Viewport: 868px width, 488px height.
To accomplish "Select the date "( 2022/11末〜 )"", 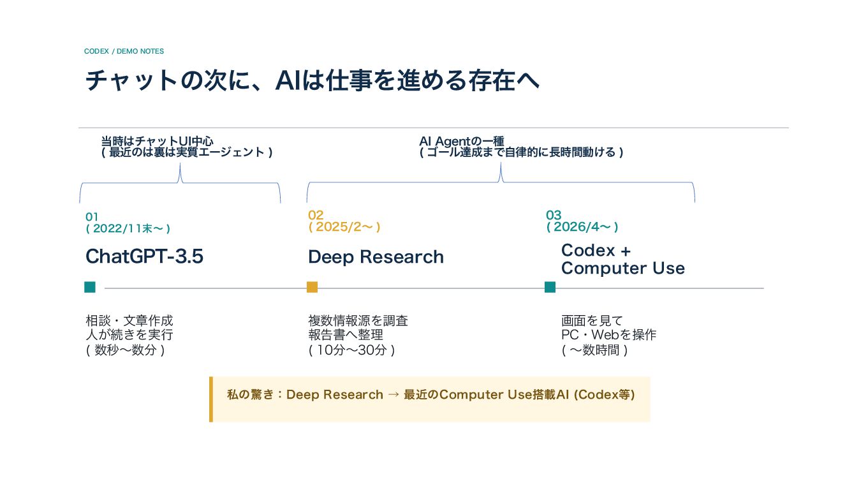I will tap(128, 228).
